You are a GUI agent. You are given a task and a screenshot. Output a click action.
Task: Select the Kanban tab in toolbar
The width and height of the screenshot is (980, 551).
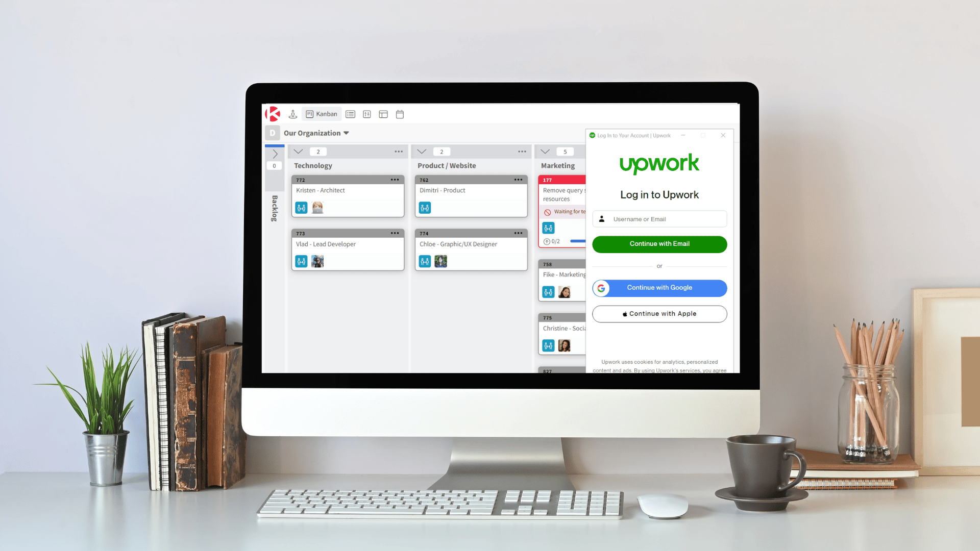click(x=321, y=114)
